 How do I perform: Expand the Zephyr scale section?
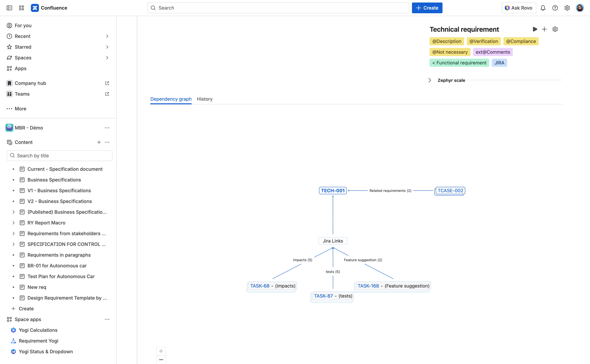point(430,80)
